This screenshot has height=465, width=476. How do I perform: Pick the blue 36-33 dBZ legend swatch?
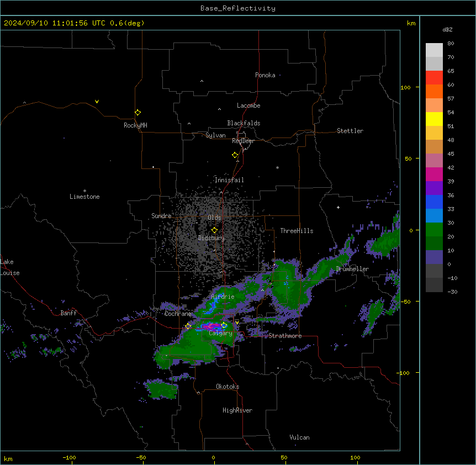point(434,202)
